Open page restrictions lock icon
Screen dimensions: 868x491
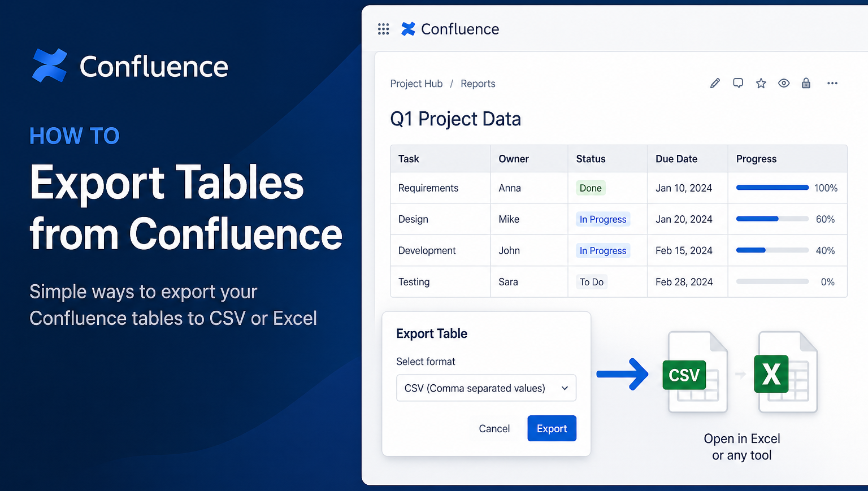pos(806,84)
